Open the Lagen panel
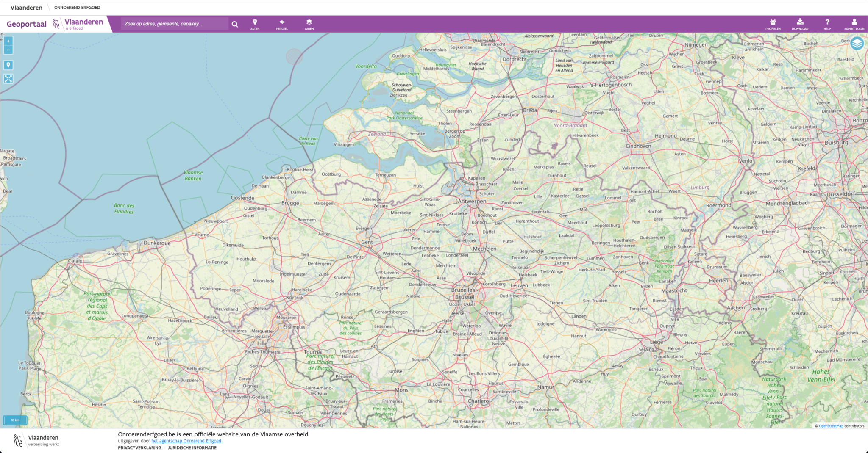The width and height of the screenshot is (868, 453). coord(309,24)
